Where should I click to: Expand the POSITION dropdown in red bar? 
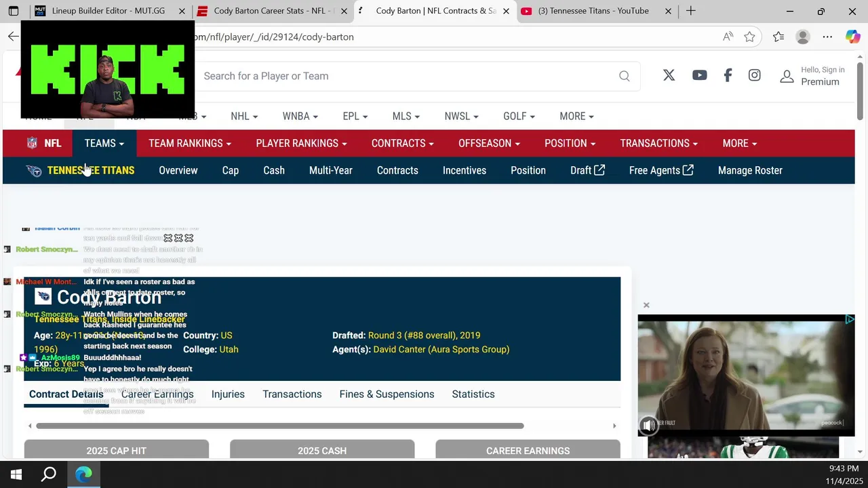click(x=570, y=143)
